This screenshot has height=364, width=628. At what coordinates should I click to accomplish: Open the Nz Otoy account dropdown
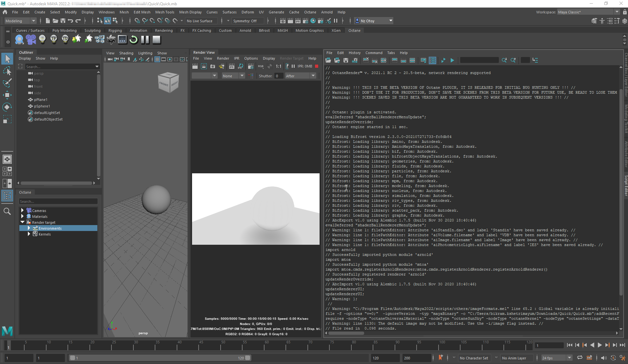click(x=374, y=21)
